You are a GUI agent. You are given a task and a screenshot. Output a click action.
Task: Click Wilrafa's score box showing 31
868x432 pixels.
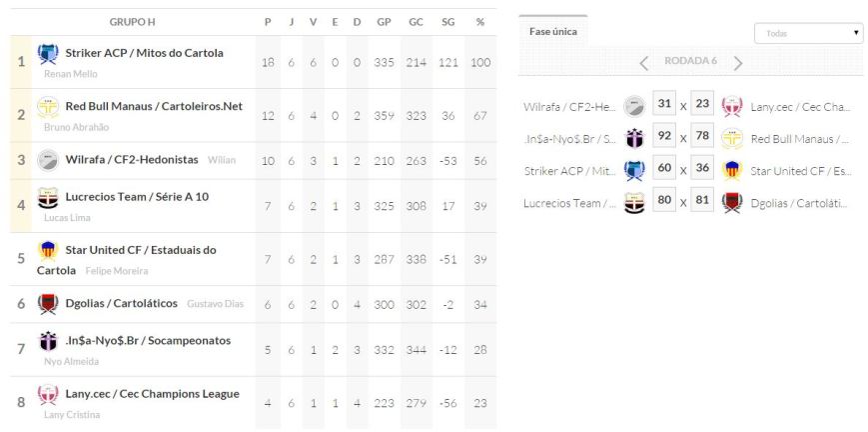[664, 105]
